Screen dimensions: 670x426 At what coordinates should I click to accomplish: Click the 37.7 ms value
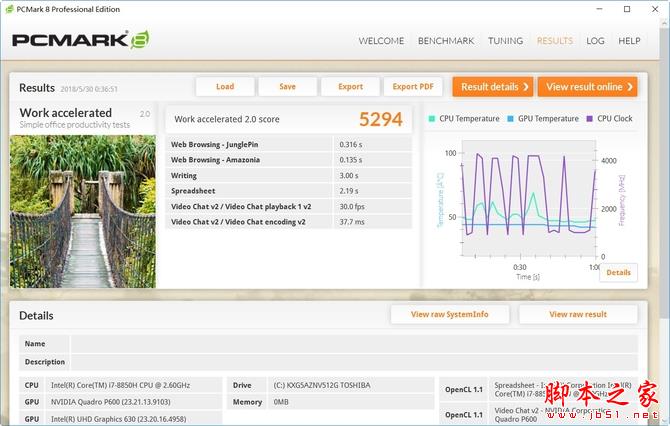pos(352,222)
